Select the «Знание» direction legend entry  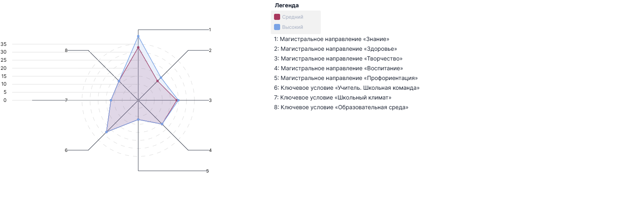click(331, 39)
